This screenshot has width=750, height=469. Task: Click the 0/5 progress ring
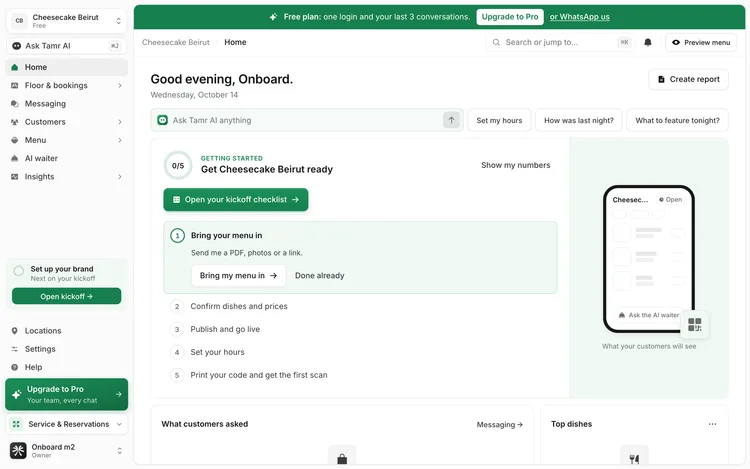[x=178, y=165]
